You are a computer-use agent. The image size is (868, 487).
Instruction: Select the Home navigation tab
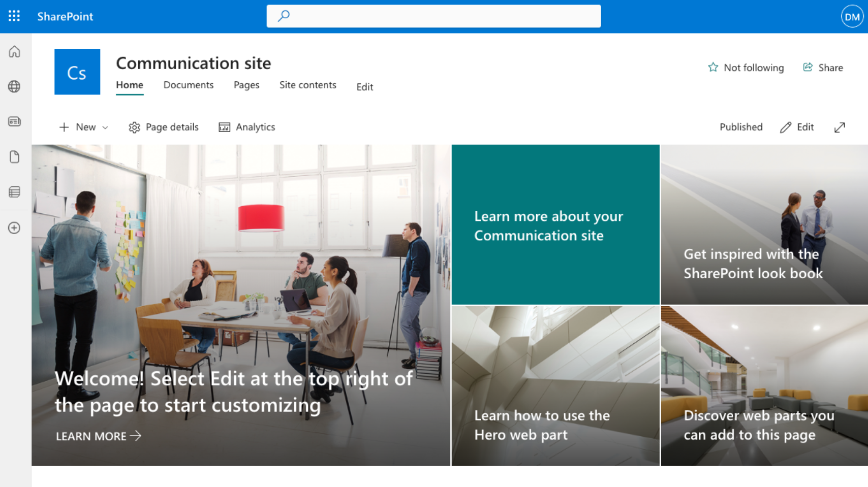(130, 85)
